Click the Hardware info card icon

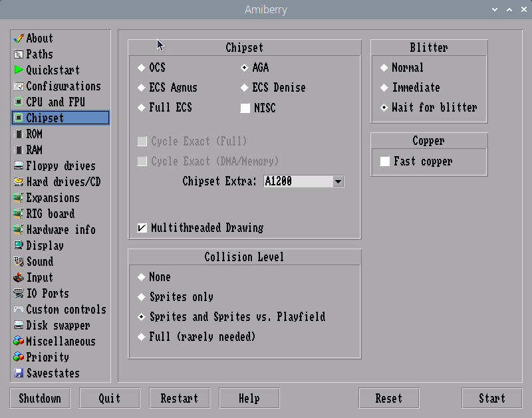pyautogui.click(x=19, y=229)
